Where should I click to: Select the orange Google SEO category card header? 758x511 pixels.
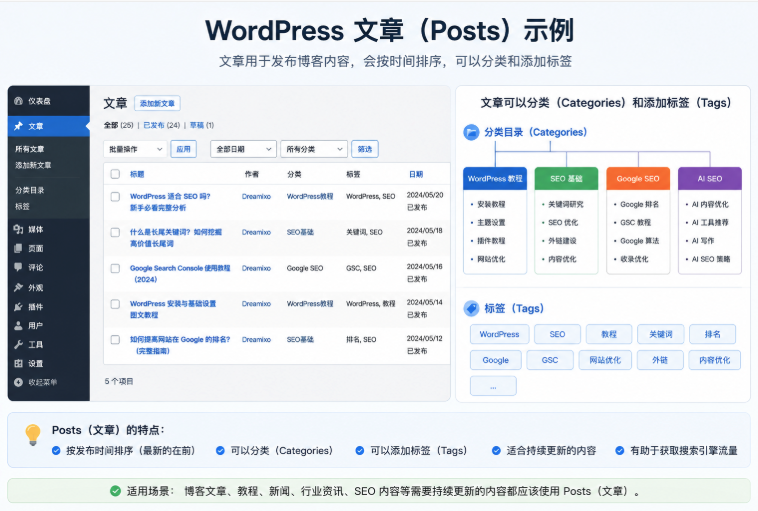point(638,178)
